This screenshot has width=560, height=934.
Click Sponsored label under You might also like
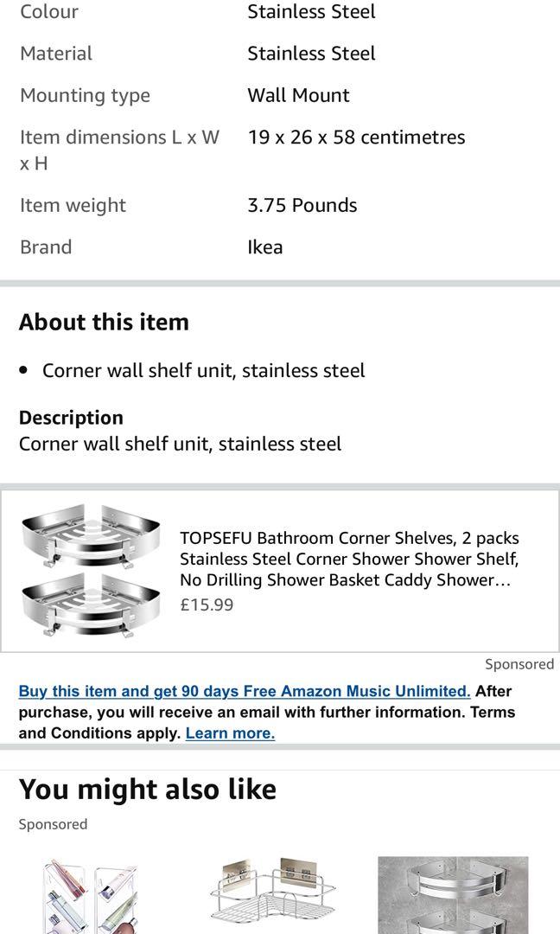click(x=53, y=824)
